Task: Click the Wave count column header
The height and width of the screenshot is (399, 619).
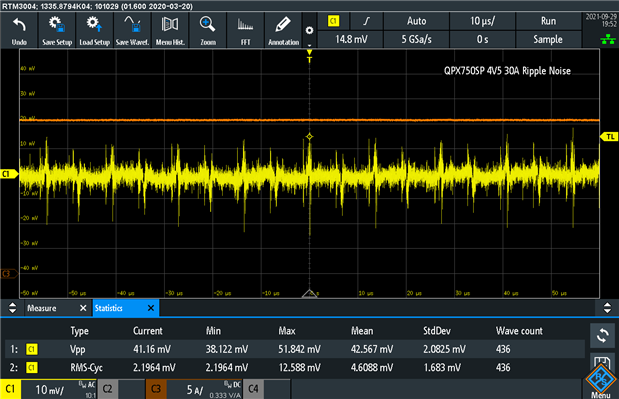Action: pos(519,331)
